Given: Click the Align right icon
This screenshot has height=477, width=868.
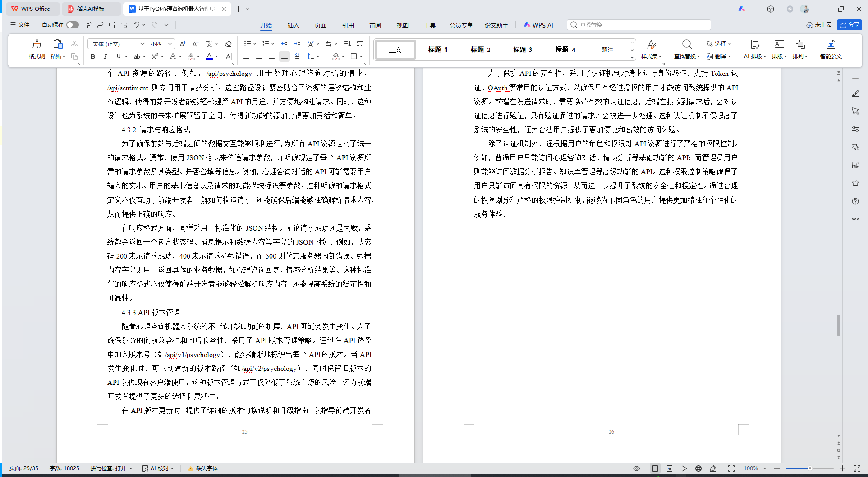Looking at the screenshot, I should (271, 56).
